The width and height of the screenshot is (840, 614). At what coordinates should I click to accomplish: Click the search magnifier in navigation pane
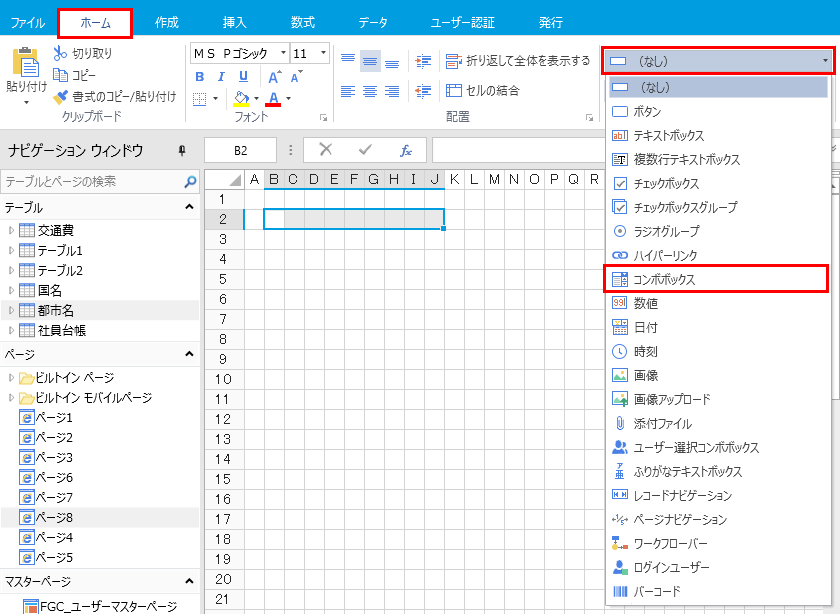[x=190, y=182]
